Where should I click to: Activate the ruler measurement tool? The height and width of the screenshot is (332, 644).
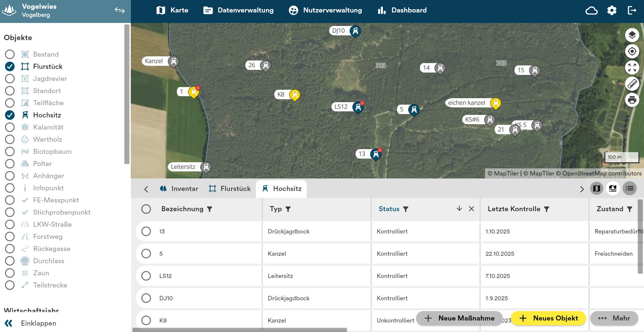[x=632, y=84]
